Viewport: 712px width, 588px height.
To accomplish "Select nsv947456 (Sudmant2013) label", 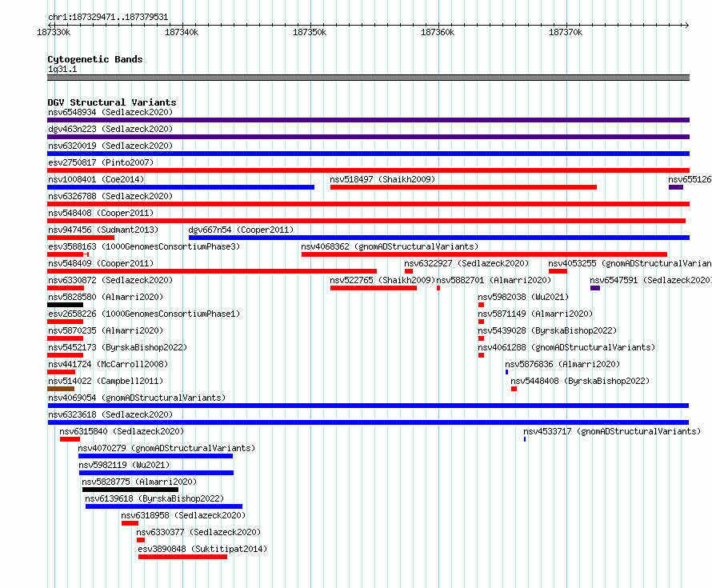I will [x=103, y=230].
